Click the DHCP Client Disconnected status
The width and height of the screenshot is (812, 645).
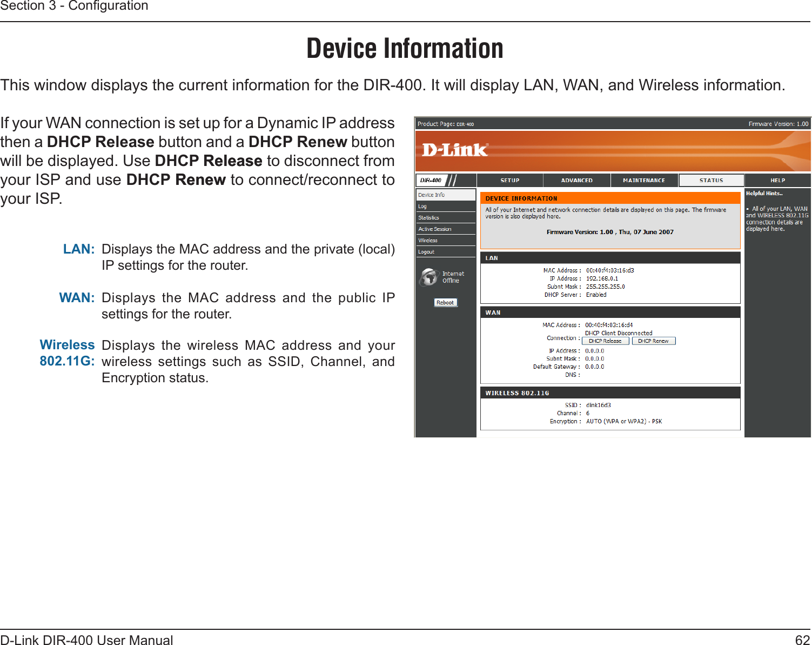[619, 333]
